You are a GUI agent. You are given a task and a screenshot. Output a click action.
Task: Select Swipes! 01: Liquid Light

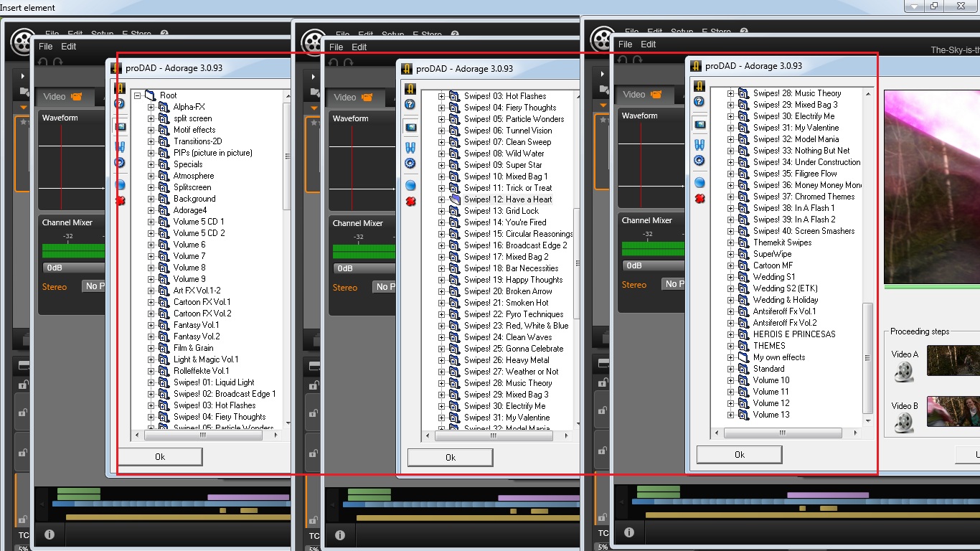pos(214,382)
